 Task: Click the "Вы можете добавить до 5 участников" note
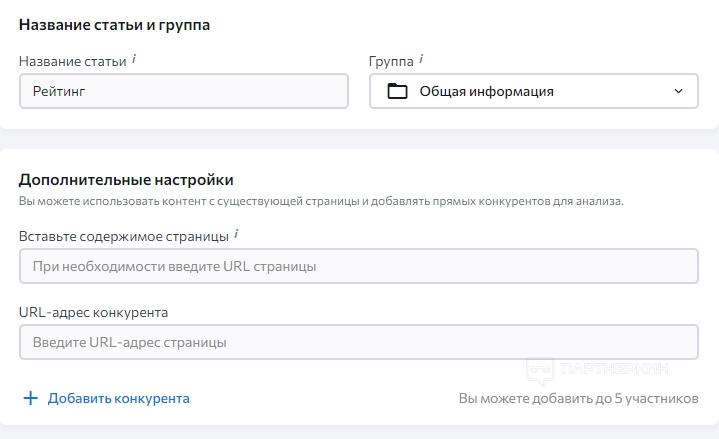pos(578,398)
